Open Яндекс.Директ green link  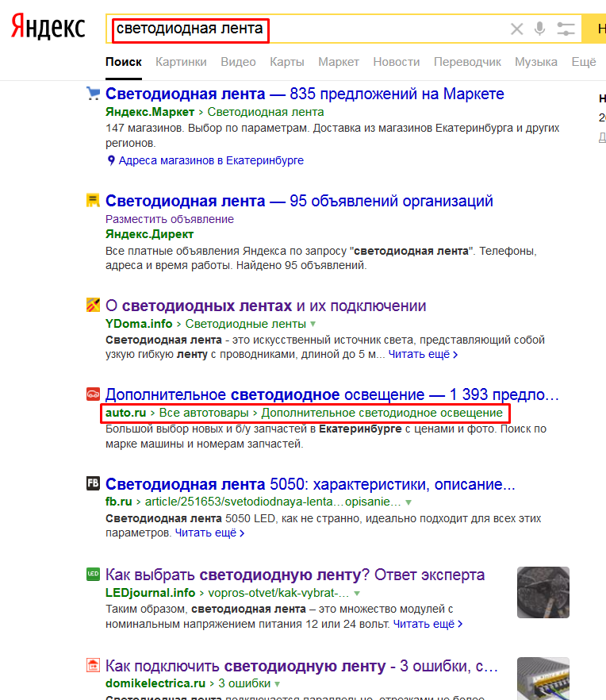tap(149, 234)
